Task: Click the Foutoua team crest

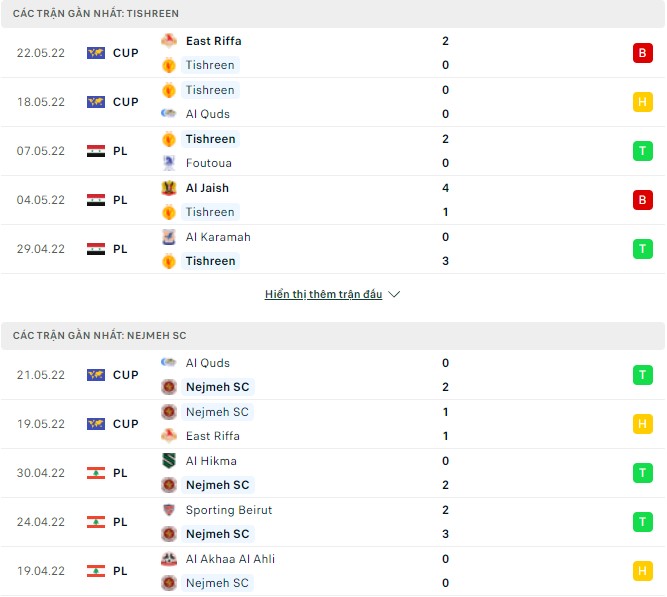Action: pos(169,163)
